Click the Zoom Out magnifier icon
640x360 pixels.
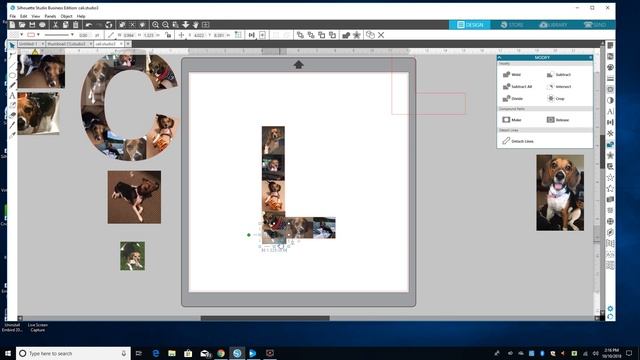click(x=165, y=25)
